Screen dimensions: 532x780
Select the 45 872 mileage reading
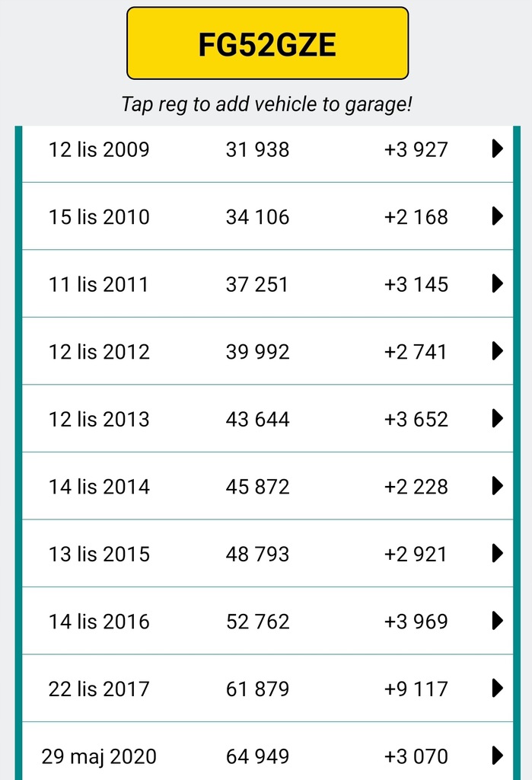point(257,487)
